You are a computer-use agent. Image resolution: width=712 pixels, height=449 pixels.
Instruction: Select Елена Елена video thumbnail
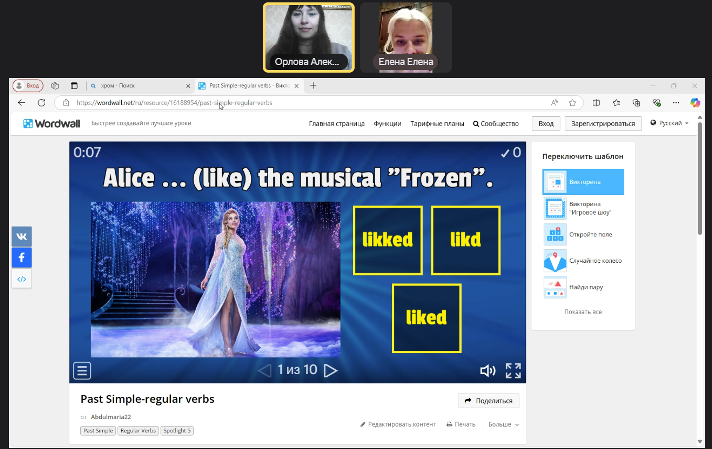[406, 38]
